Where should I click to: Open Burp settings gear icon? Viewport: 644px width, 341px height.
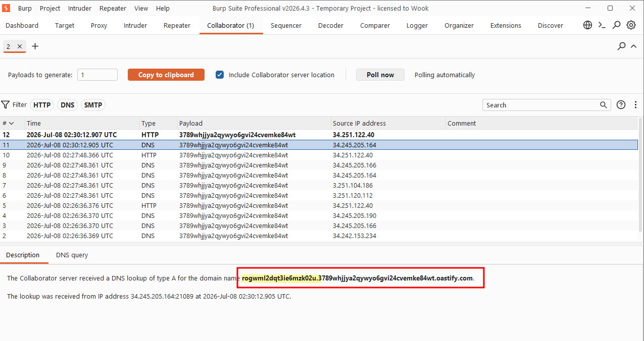point(631,25)
